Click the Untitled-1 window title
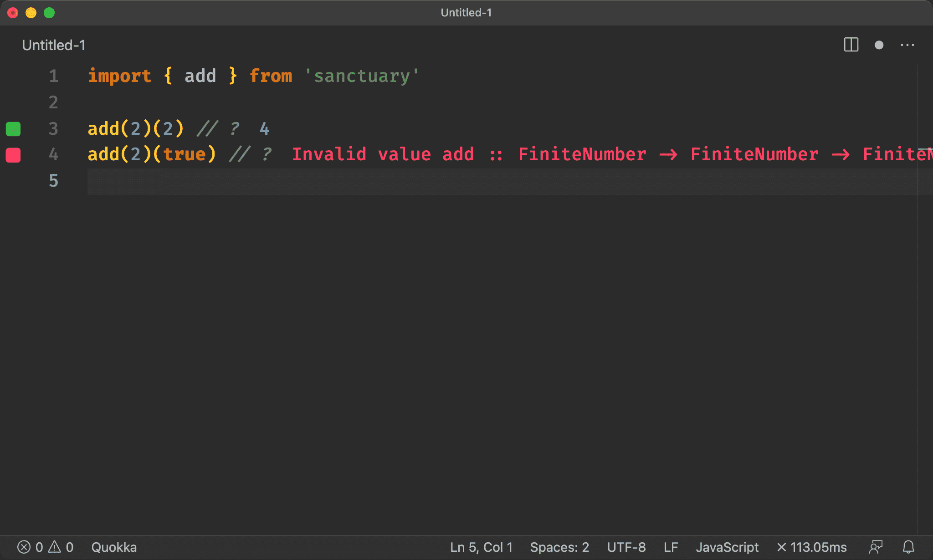Image resolution: width=933 pixels, height=560 pixels. point(466,13)
